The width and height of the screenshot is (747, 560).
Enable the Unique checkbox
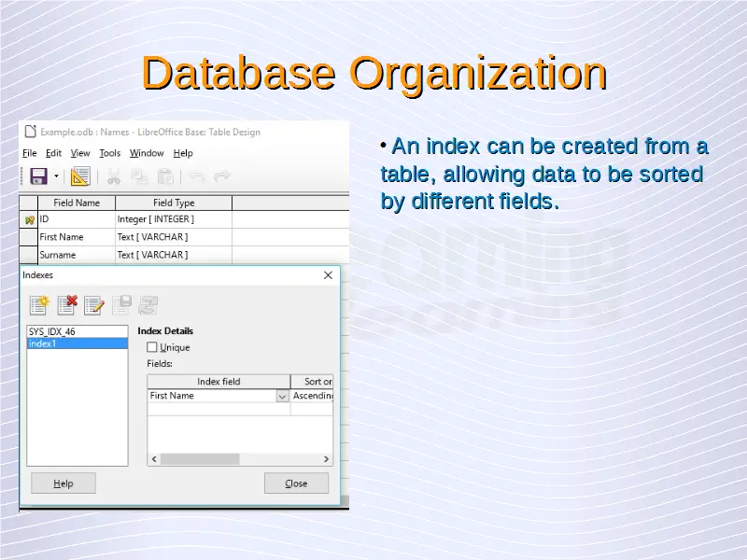click(x=152, y=347)
